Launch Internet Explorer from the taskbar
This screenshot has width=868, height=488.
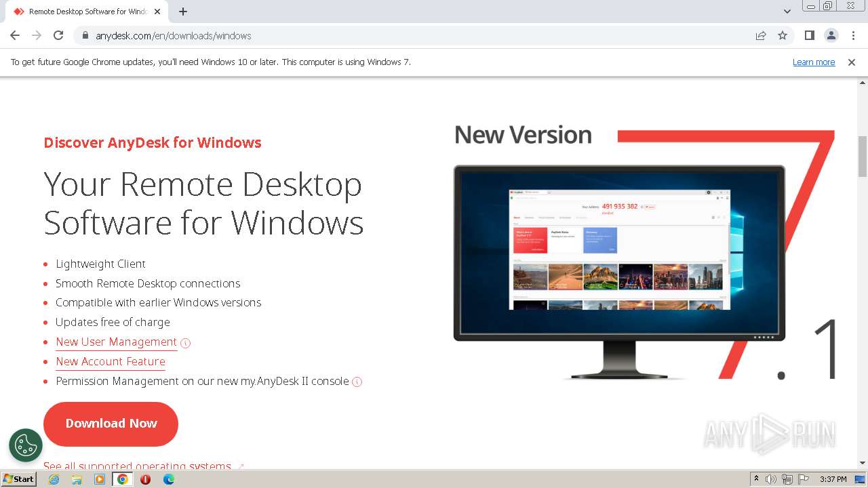[54, 479]
